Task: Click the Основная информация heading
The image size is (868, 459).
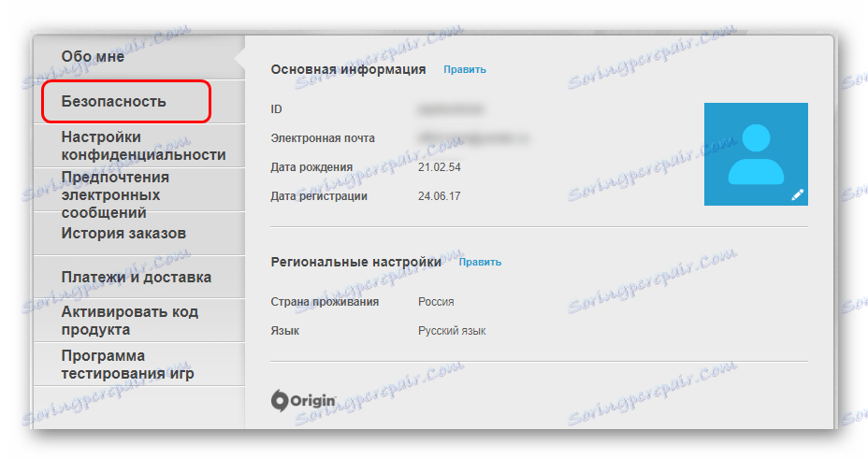Action: (x=348, y=70)
